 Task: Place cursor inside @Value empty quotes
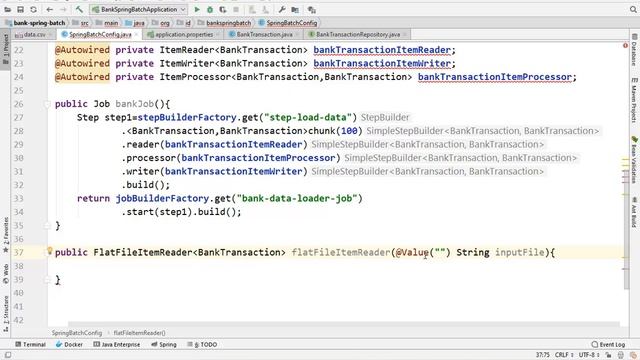[440, 252]
